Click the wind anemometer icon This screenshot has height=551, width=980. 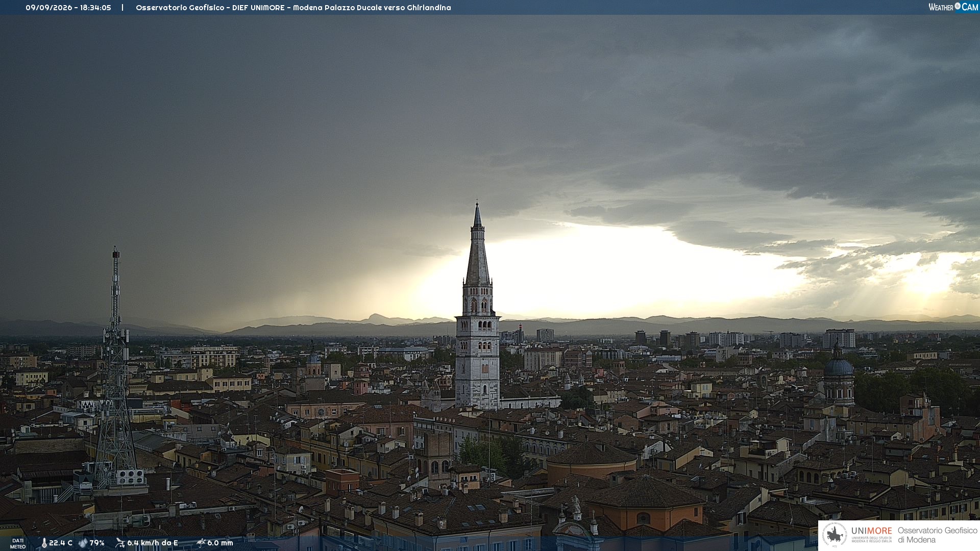120,543
